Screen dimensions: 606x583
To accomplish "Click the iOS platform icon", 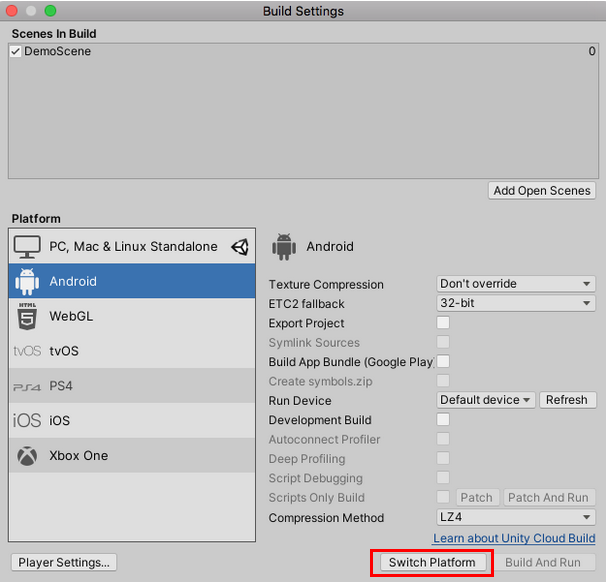I will click(27, 421).
